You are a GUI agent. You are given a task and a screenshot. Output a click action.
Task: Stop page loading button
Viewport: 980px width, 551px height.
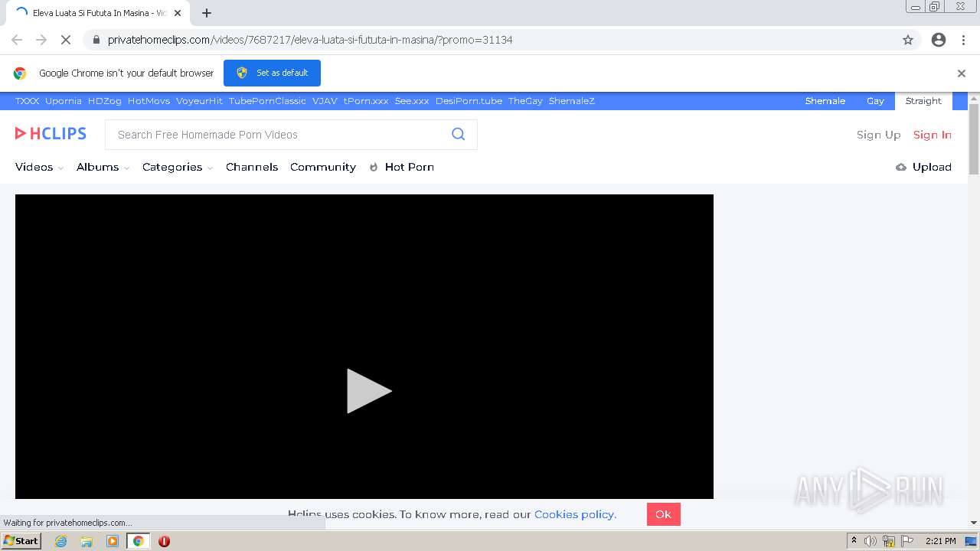(66, 40)
